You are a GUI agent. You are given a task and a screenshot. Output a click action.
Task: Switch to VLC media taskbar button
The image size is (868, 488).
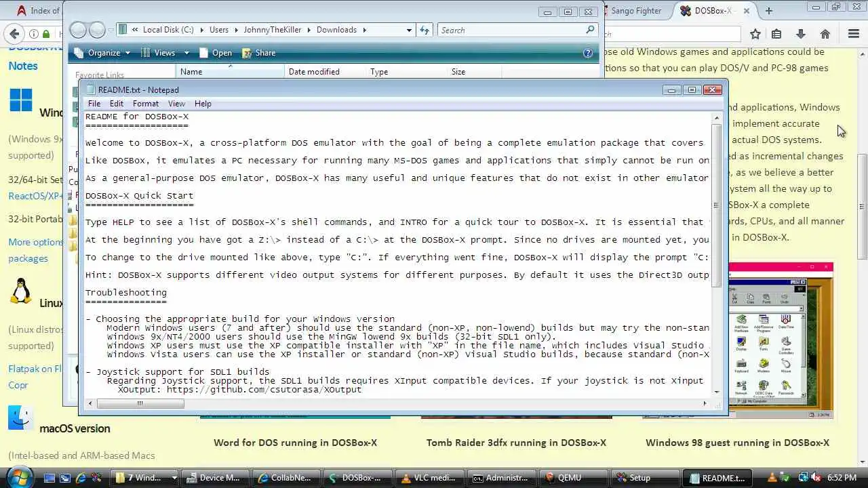(x=430, y=478)
